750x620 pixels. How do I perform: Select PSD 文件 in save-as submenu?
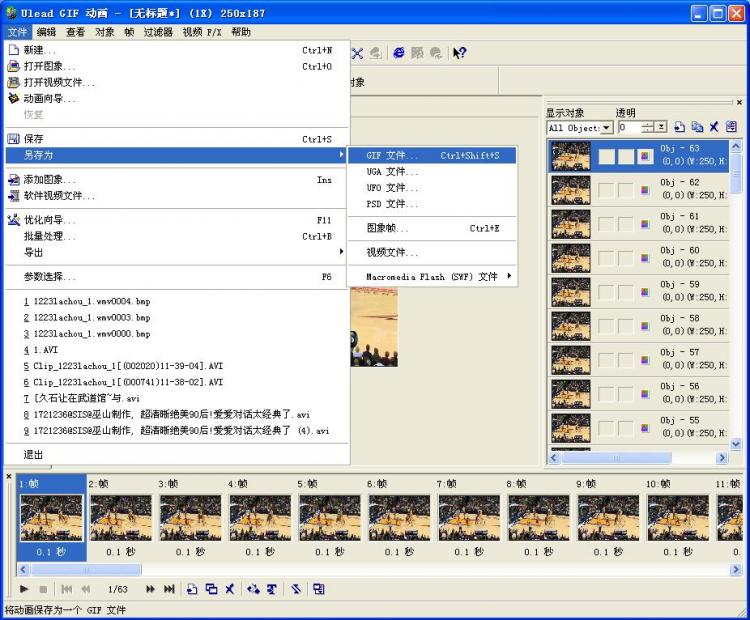(432, 204)
